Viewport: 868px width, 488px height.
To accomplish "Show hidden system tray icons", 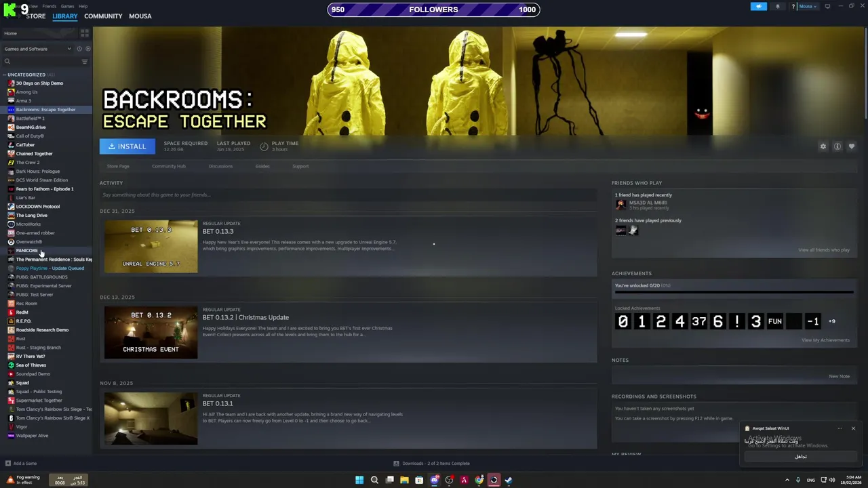I will coord(787,480).
